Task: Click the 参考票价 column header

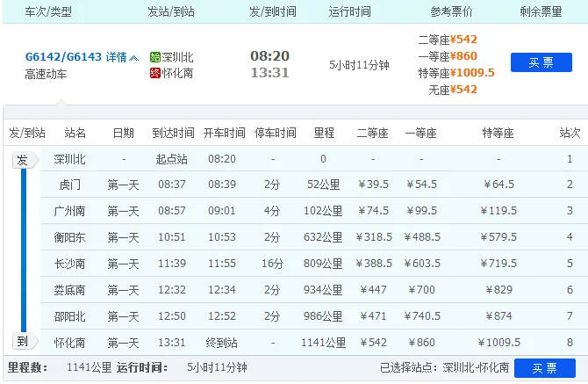Action: pyautogui.click(x=451, y=11)
